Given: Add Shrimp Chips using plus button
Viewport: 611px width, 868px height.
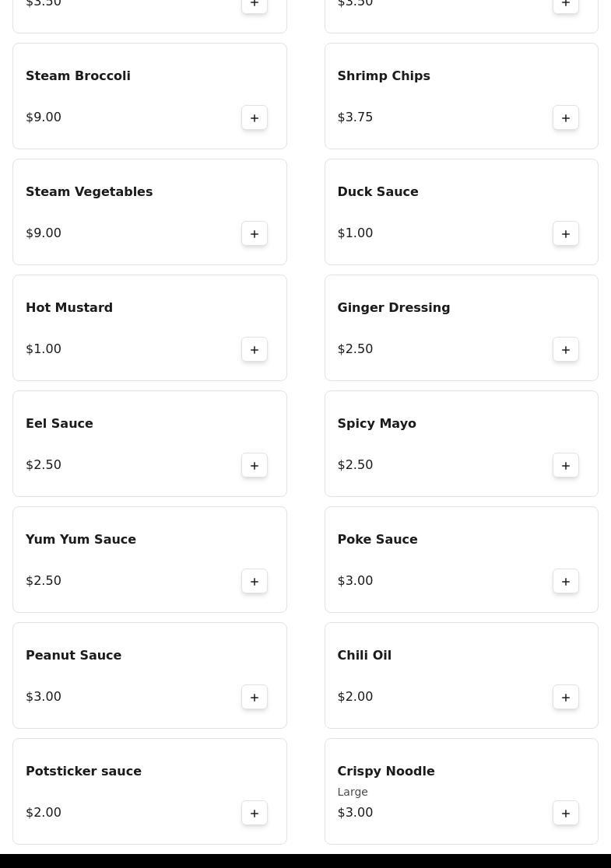Looking at the screenshot, I should [x=566, y=118].
